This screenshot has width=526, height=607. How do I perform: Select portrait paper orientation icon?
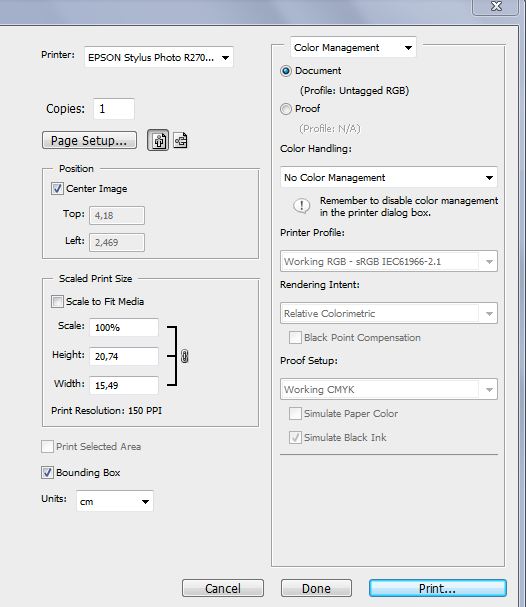pos(158,140)
